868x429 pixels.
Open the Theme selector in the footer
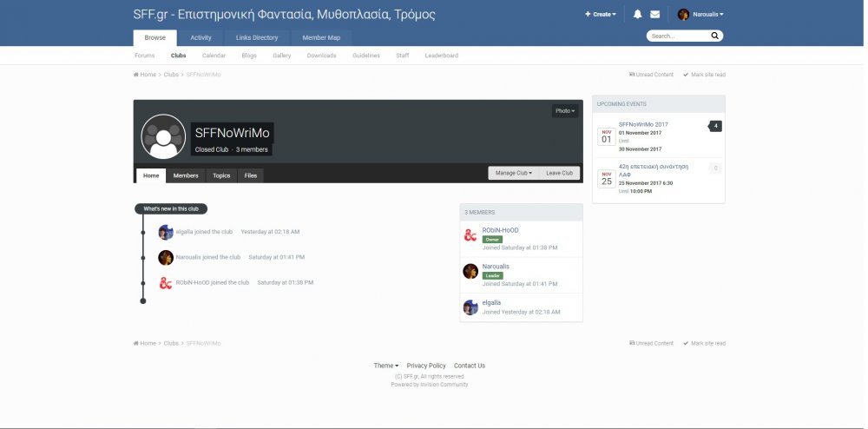pos(386,366)
